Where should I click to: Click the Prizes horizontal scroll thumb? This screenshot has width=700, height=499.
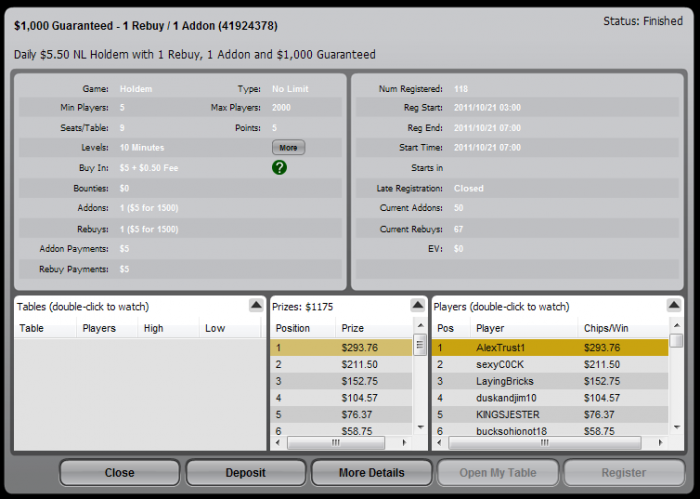(336, 443)
